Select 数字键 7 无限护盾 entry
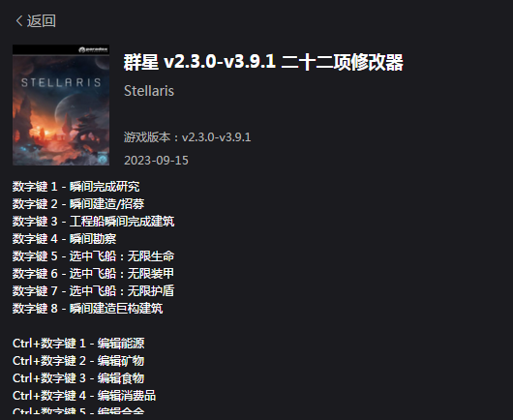This screenshot has width=513, height=420. (x=93, y=290)
